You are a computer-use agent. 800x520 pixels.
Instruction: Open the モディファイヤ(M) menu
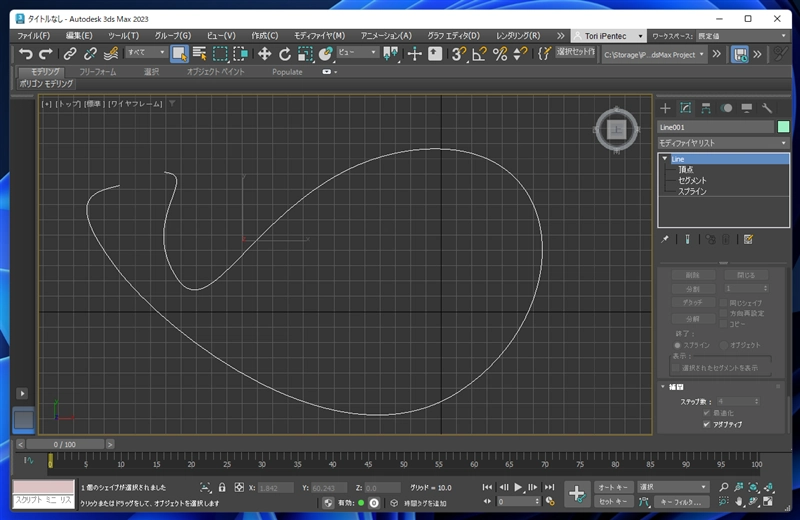tap(319, 36)
